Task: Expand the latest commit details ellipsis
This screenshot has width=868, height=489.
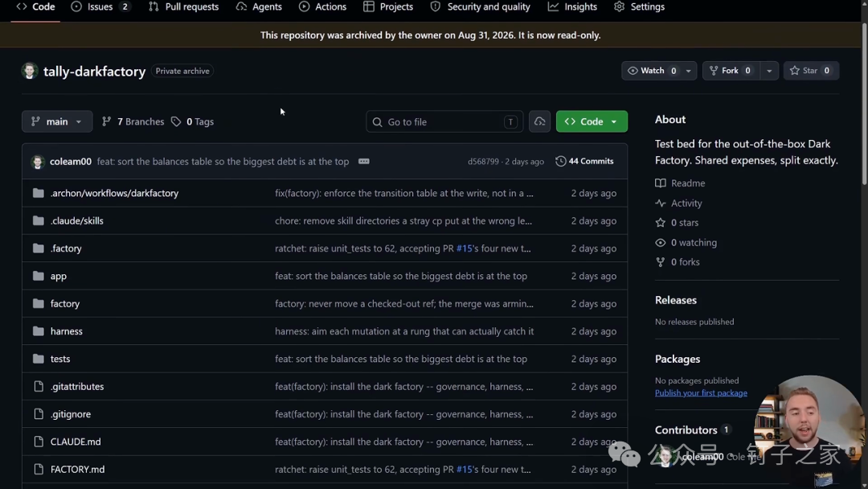Action: point(364,161)
